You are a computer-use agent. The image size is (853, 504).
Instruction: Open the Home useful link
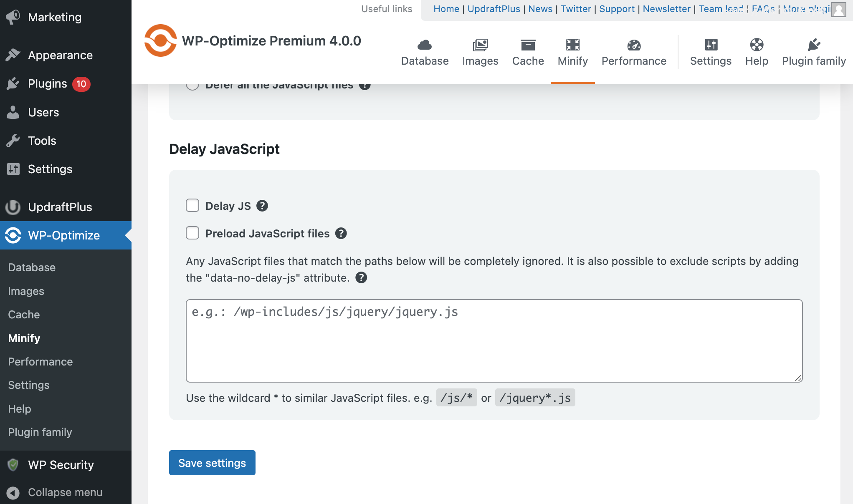coord(446,9)
